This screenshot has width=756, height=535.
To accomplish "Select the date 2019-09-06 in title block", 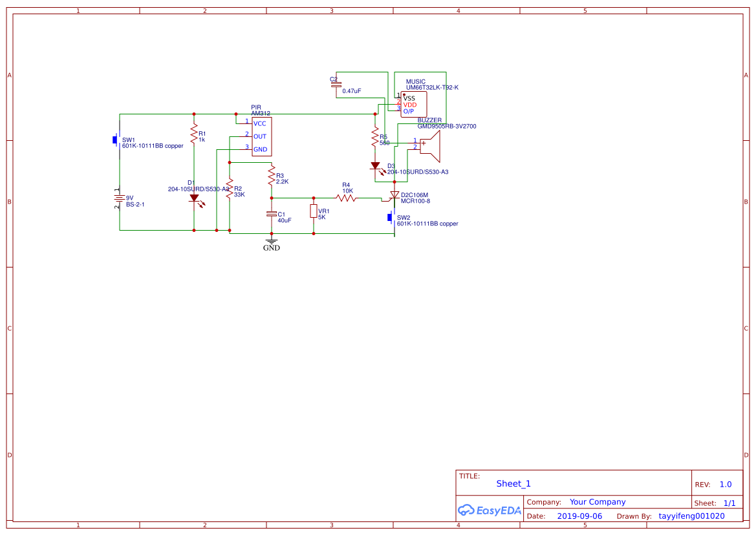I will 580,516.
